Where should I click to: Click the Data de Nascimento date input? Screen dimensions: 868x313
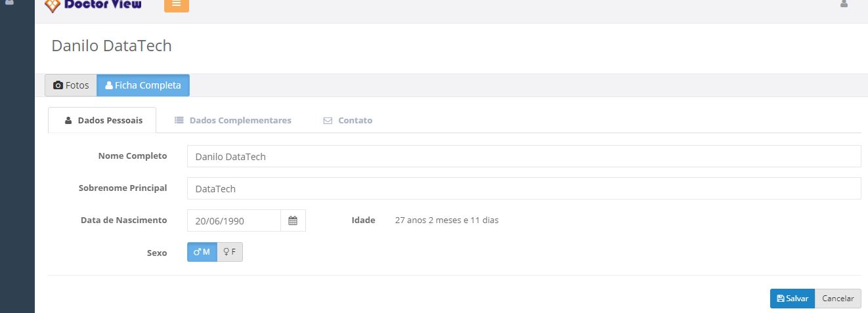pos(234,221)
